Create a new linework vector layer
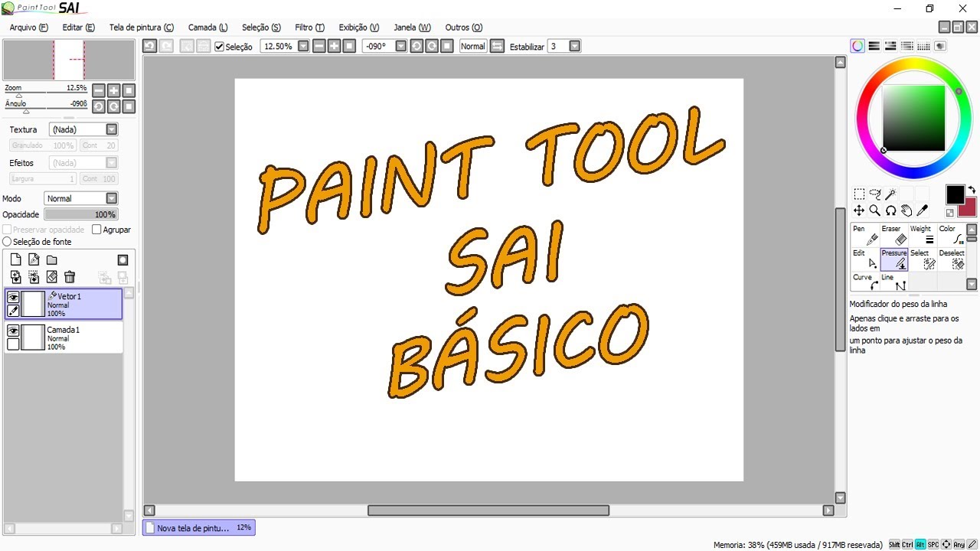 coord(34,260)
